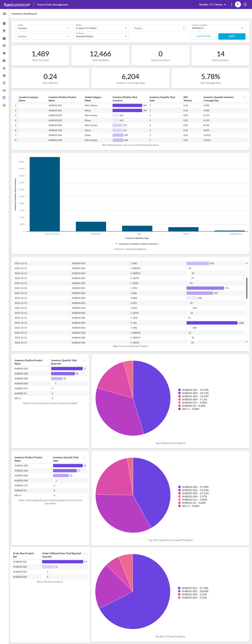The width and height of the screenshot is (252, 644).
Task: Click the Aged Last On Hand table scrollbar
Action: coord(246,288)
